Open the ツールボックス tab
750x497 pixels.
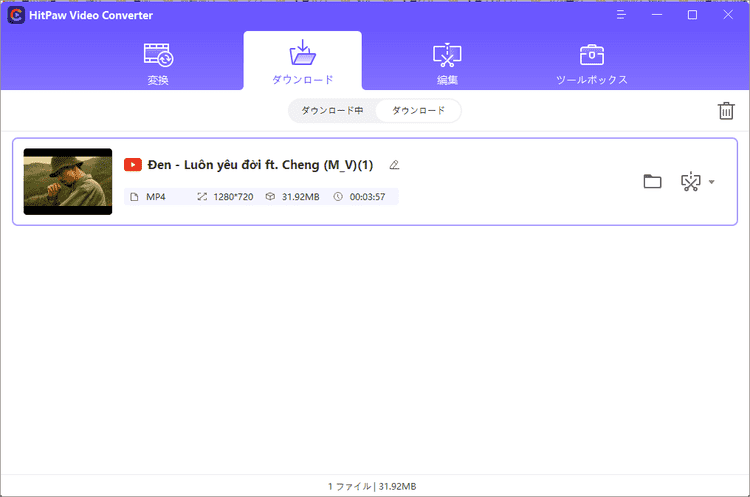coord(592,64)
